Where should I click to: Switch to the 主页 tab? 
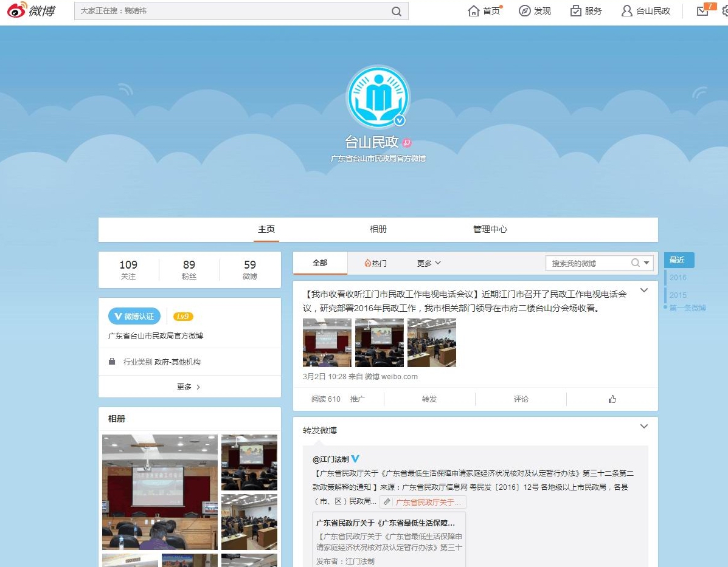coord(266,229)
